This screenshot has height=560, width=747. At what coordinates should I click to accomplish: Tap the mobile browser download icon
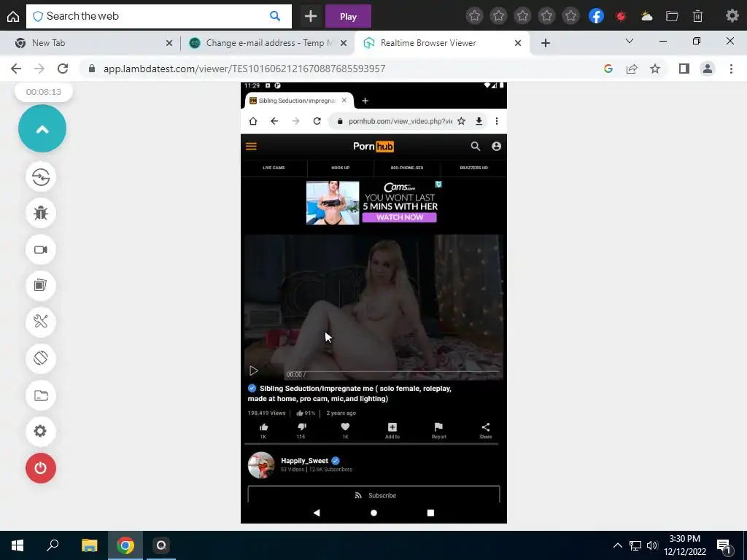point(479,121)
